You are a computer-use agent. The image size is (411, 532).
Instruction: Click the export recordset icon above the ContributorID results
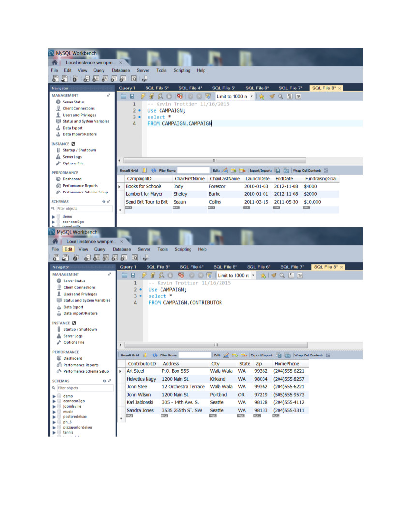279,355
